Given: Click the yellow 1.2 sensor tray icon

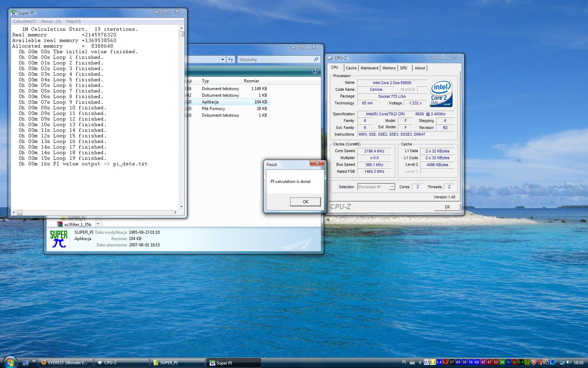Looking at the screenshot, I should pos(433,362).
